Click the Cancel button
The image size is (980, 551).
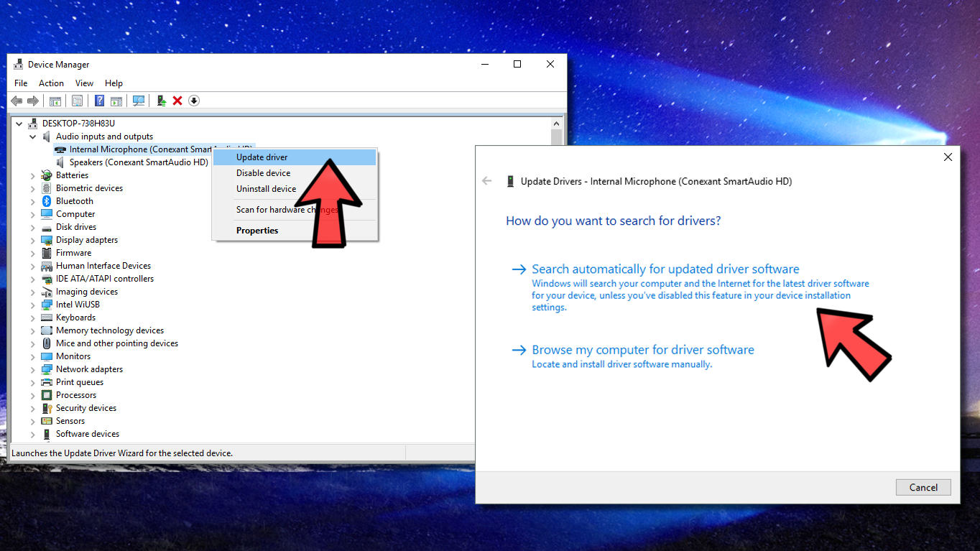[x=923, y=487]
